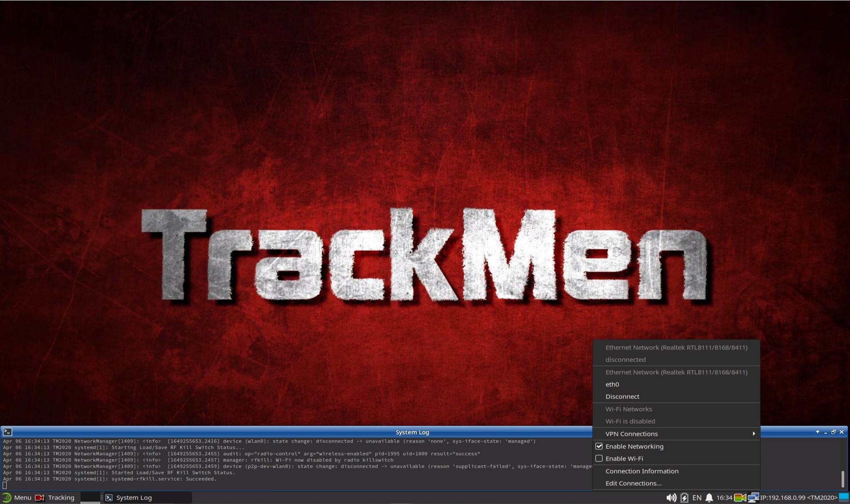Uncheck Enable Networking checkbox
The width and height of the screenshot is (850, 504).
[599, 446]
